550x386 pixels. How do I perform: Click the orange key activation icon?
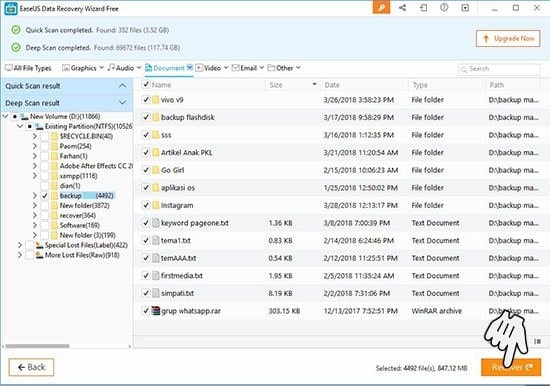coord(381,7)
